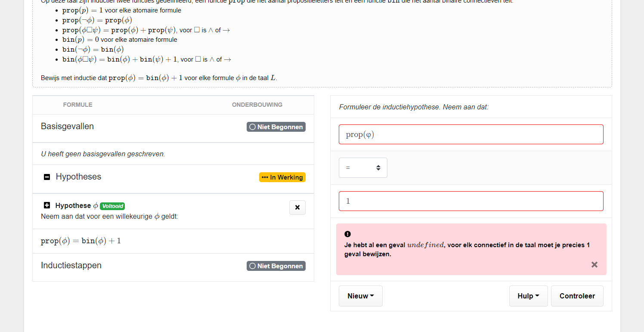Click the In Werking status badge
Image resolution: width=644 pixels, height=332 pixels.
282,177
